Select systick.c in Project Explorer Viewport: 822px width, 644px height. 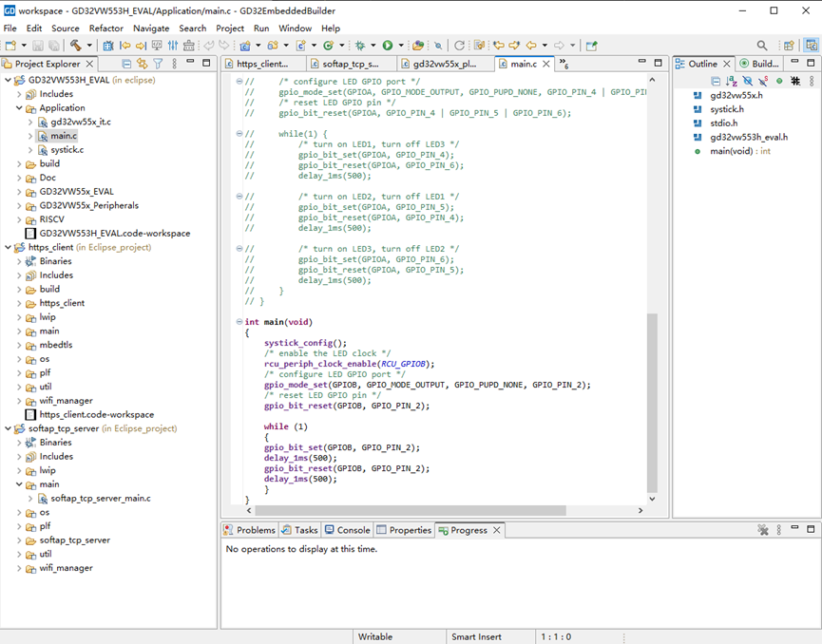(67, 150)
